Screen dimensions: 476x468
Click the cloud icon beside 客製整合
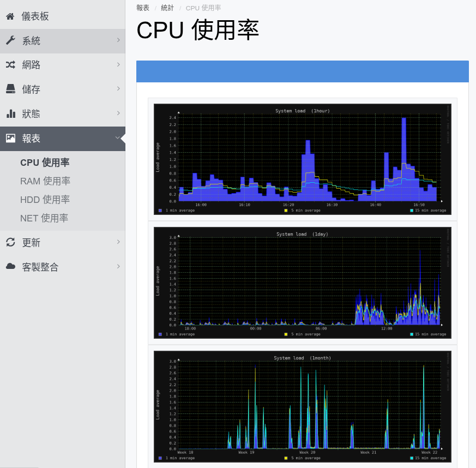[10, 267]
